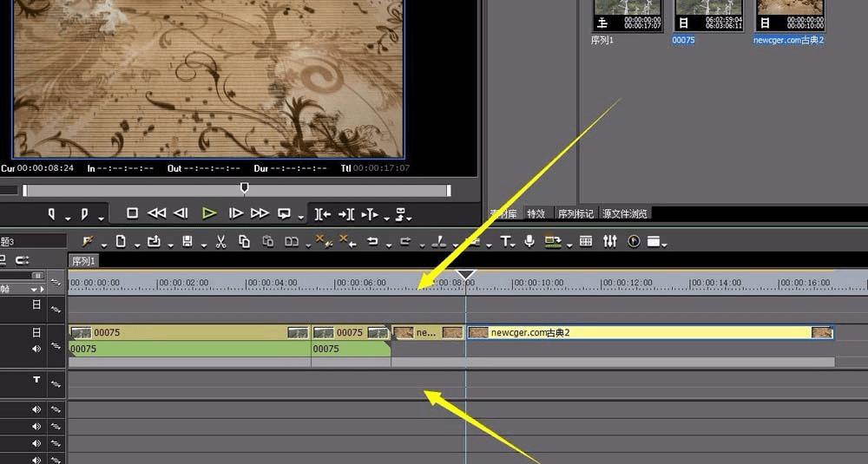Screen dimensions: 868x464
Task: Select the newcger.com古典2 clip on timeline
Action: coord(650,332)
